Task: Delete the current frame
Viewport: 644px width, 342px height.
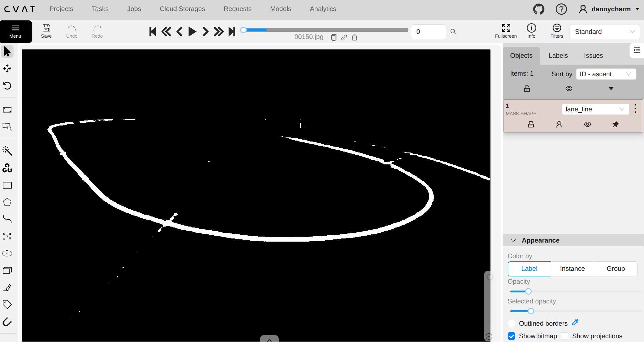Action: click(354, 38)
